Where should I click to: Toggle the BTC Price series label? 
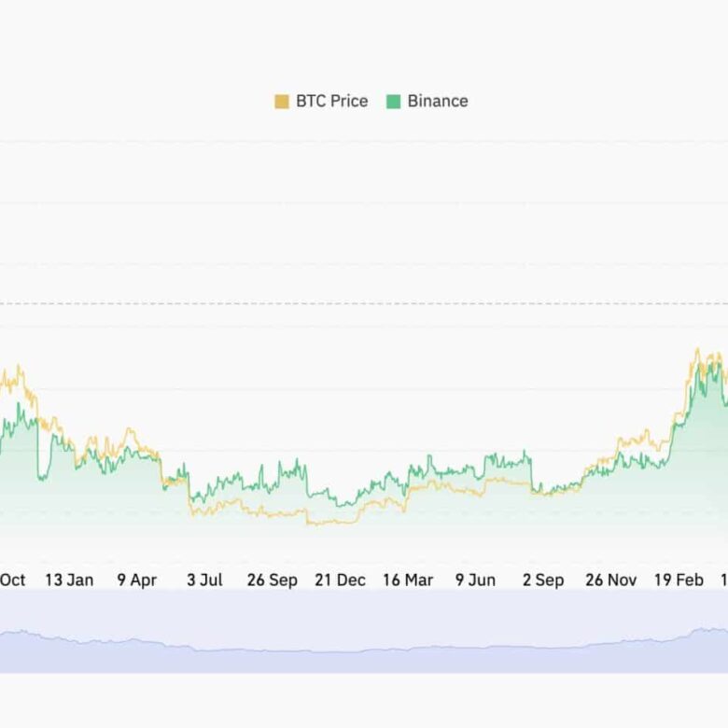pos(331,102)
